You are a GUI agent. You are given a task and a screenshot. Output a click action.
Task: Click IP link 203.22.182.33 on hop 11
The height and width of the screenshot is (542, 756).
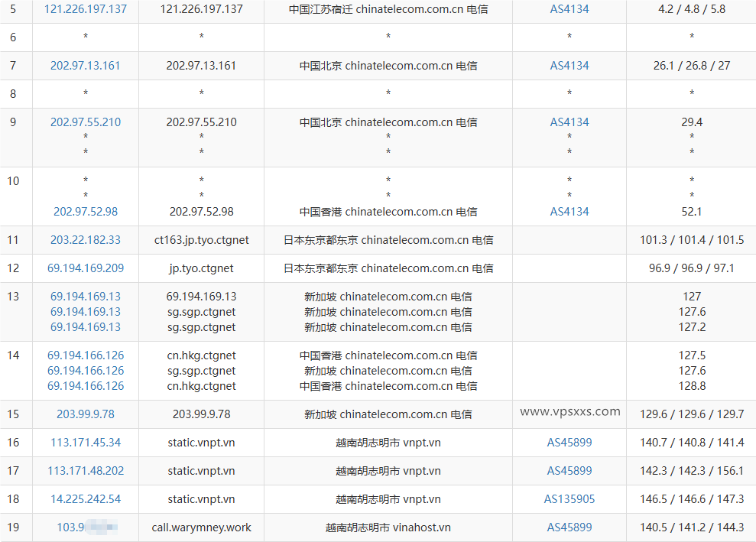point(85,240)
